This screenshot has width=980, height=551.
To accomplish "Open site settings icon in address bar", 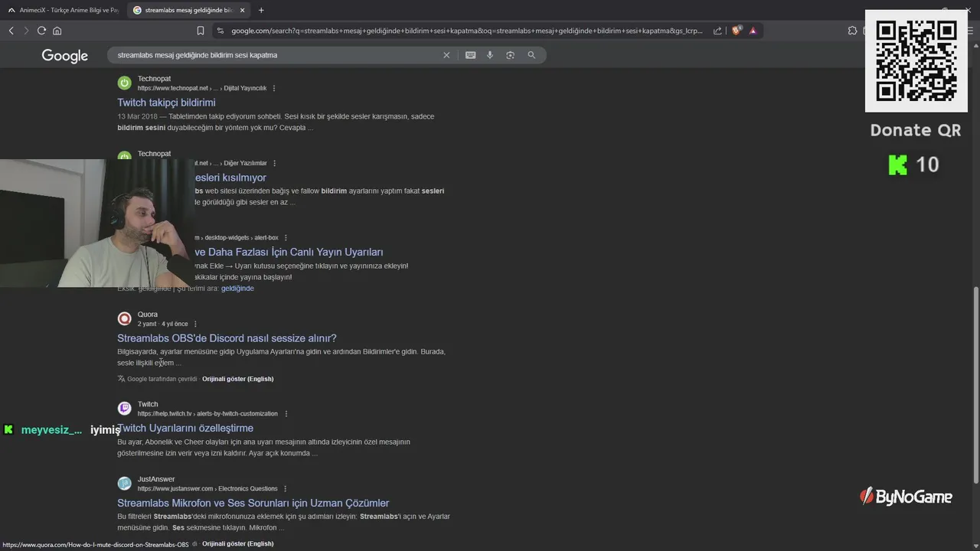I will point(220,31).
